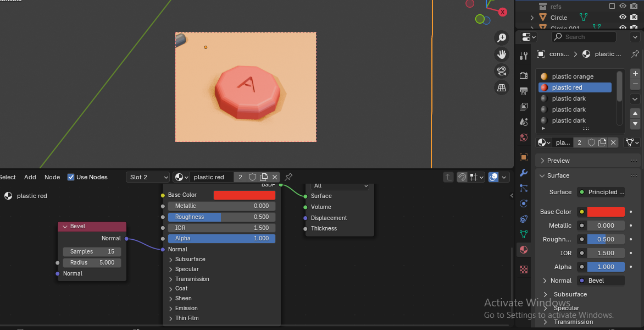
Task: Expand the Subsurface section in node
Action: pos(190,259)
